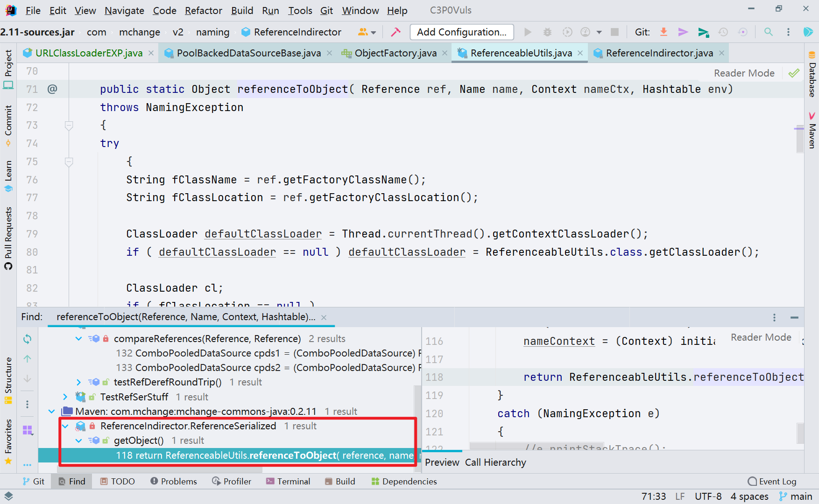Toggle Reader Mode in the editor
This screenshot has height=504, width=819.
coord(744,73)
